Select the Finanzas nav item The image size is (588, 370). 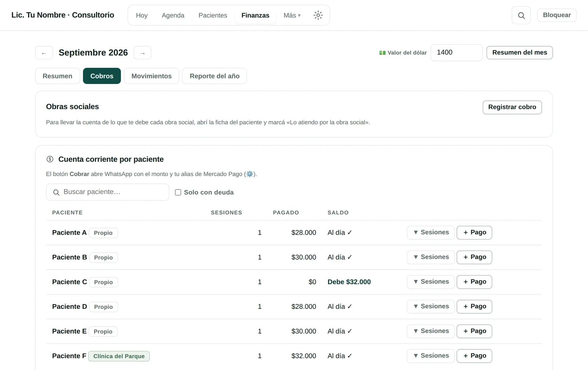(255, 15)
